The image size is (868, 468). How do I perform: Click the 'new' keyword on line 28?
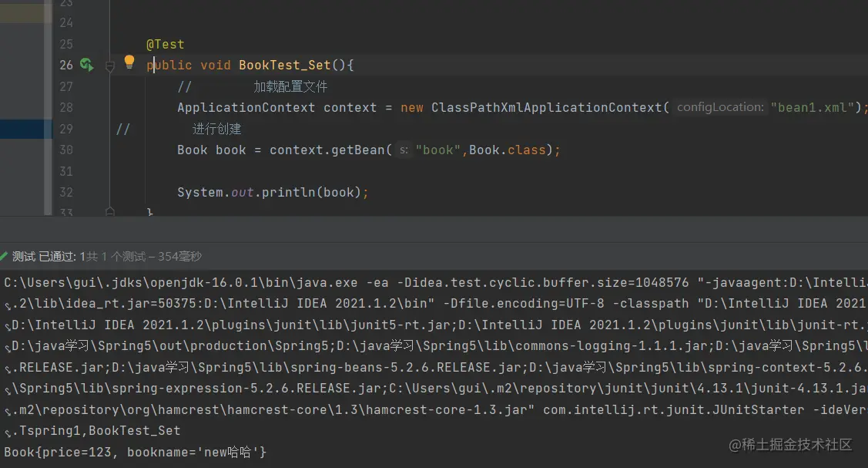tap(412, 107)
